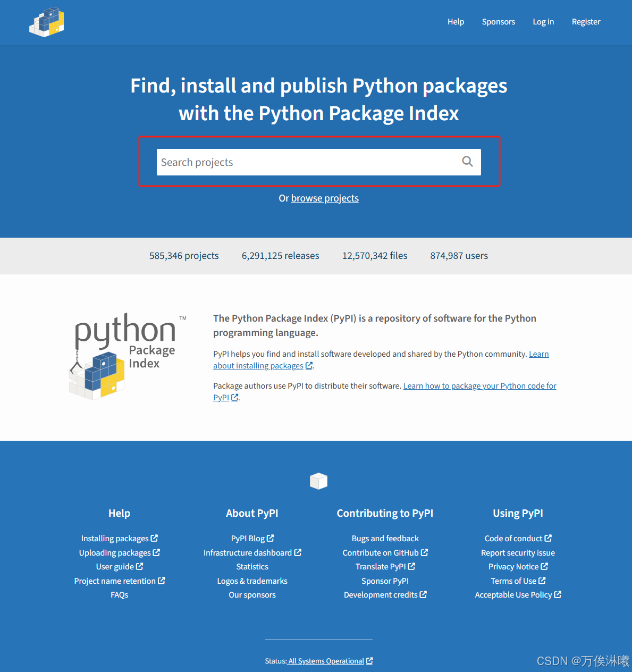Screen dimensions: 632x672
Task: Open Report security issue footer link
Action: coord(518,553)
